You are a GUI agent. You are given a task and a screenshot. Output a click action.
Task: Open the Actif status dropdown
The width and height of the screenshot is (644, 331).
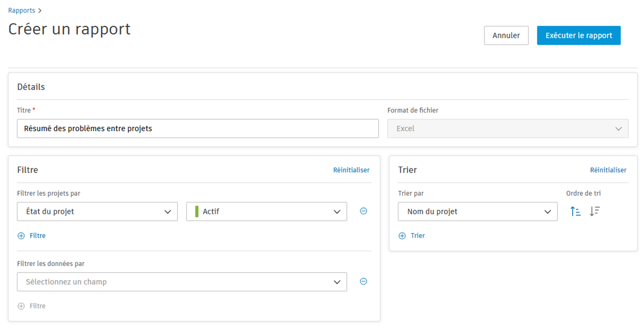(x=267, y=211)
